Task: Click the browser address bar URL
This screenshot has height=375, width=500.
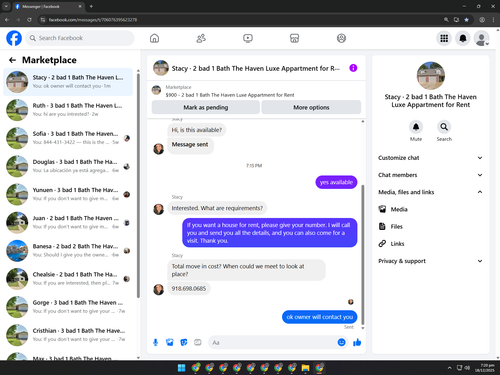Action: (93, 20)
